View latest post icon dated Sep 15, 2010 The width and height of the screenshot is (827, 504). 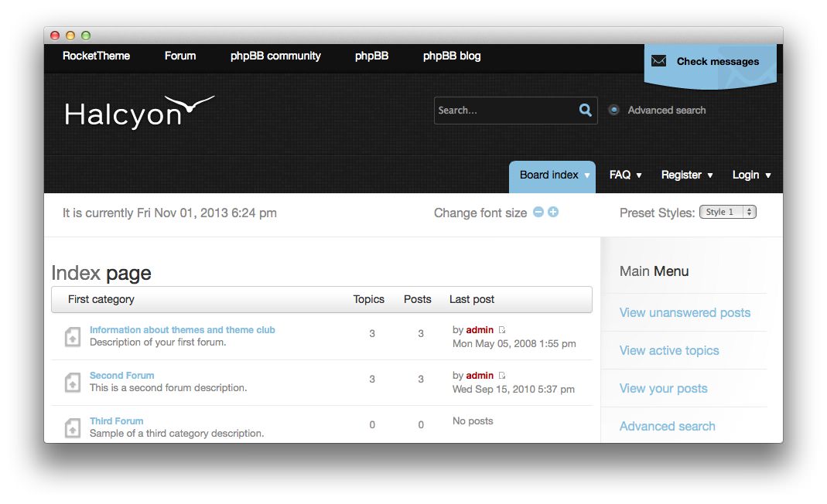(502, 376)
